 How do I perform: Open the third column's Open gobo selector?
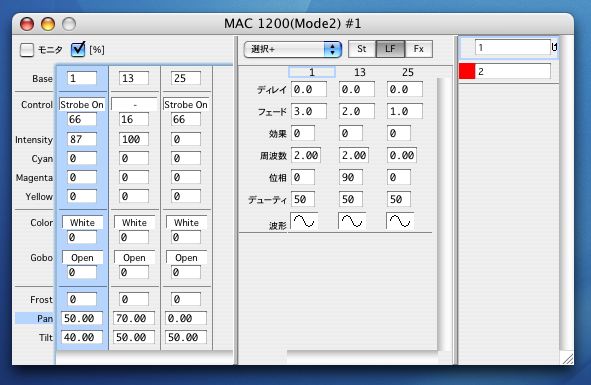(187, 258)
